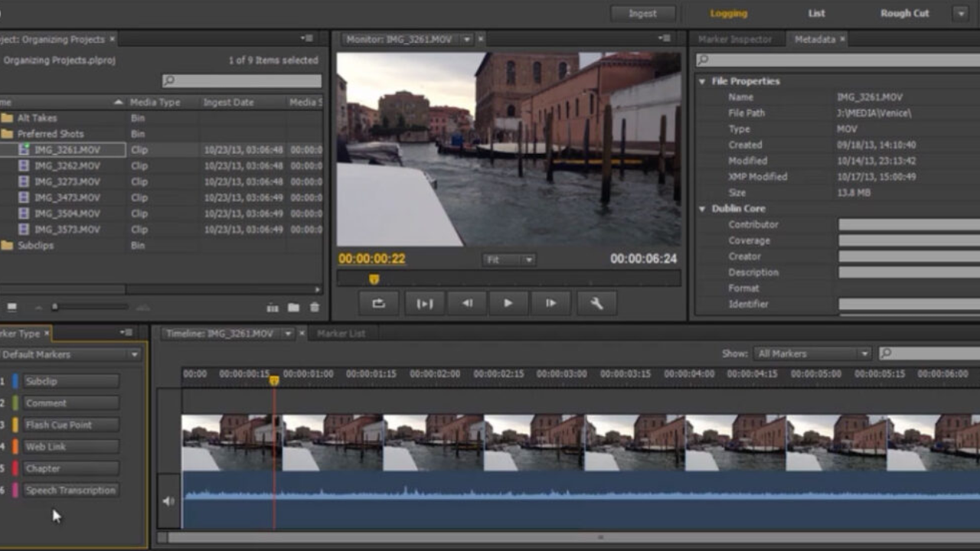The height and width of the screenshot is (551, 980).
Task: Click the Create Rough Cut icon
Action: click(273, 308)
